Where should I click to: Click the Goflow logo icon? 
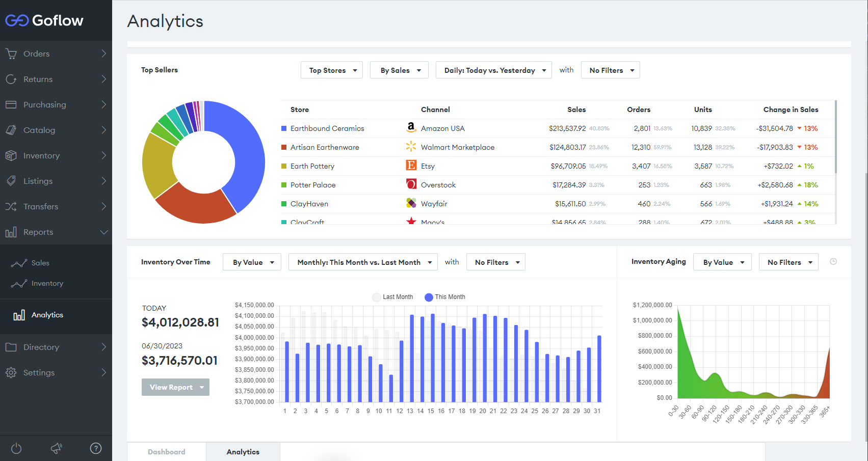coord(17,20)
